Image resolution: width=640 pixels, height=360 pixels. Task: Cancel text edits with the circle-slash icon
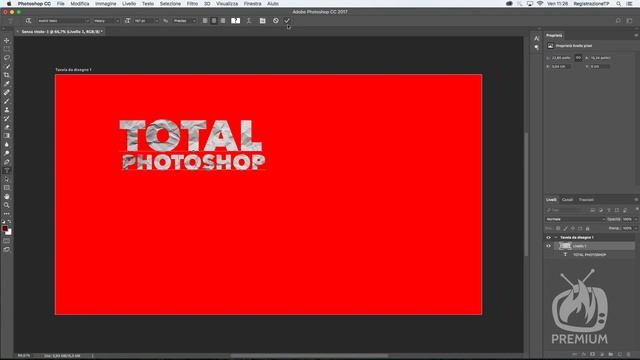coord(276,20)
